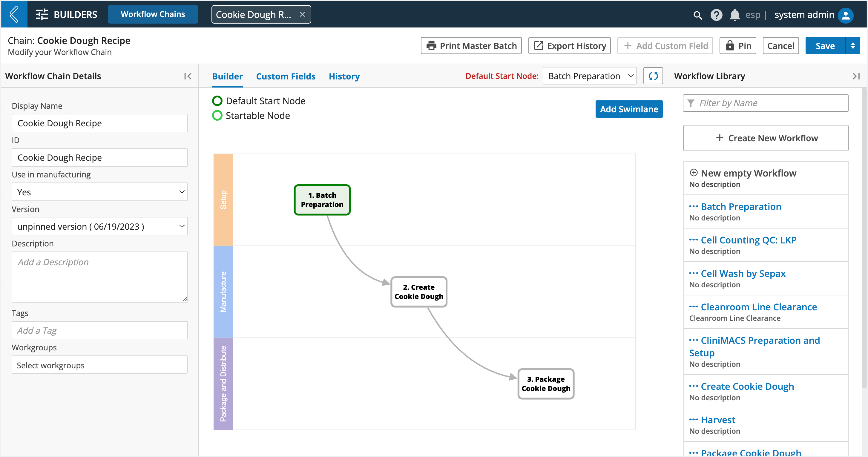Viewport: 868px width, 457px height.
Task: Click the Default Start Node legend circle
Action: coord(217,101)
